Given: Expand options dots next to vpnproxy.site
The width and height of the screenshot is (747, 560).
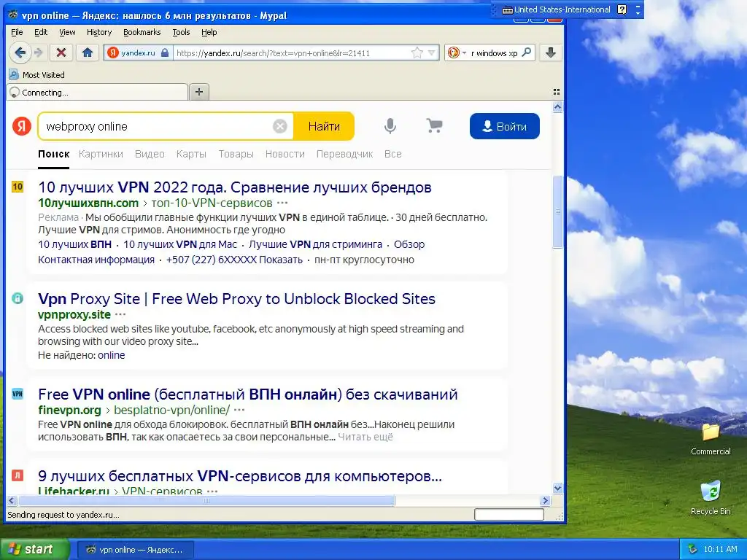Looking at the screenshot, I should pyautogui.click(x=120, y=314).
